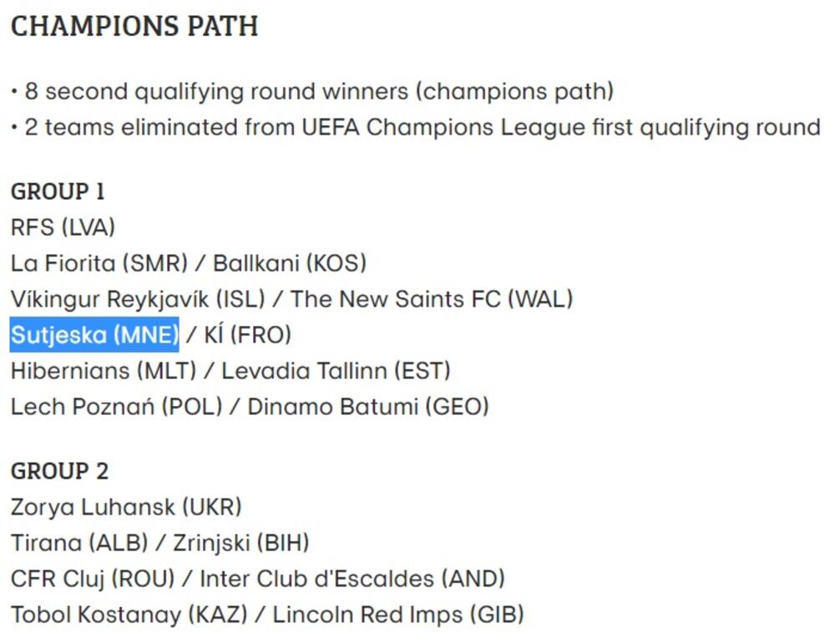This screenshot has height=644, width=835.
Task: Click Lincoln Red Imps (GIB) text
Action: click(398, 615)
